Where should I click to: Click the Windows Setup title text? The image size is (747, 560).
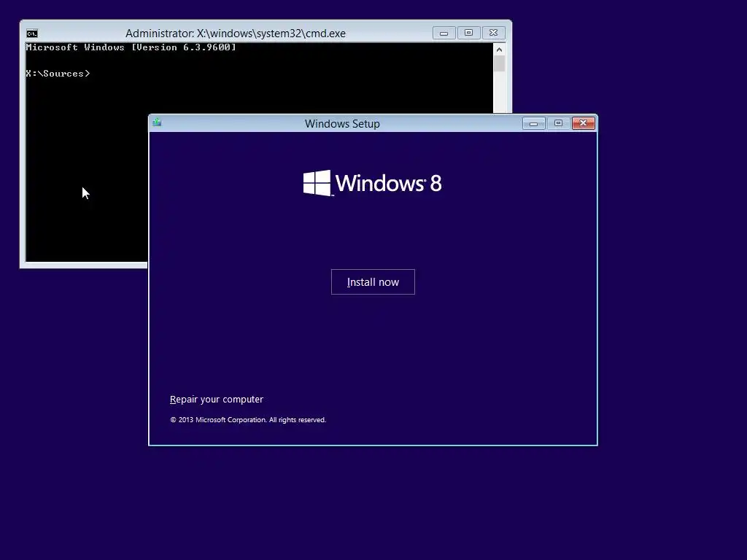342,124
